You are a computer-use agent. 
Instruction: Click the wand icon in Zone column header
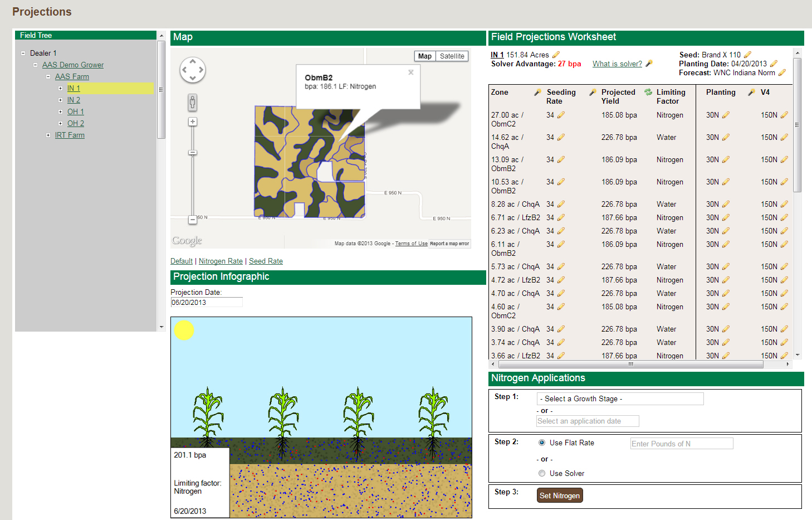coord(537,93)
